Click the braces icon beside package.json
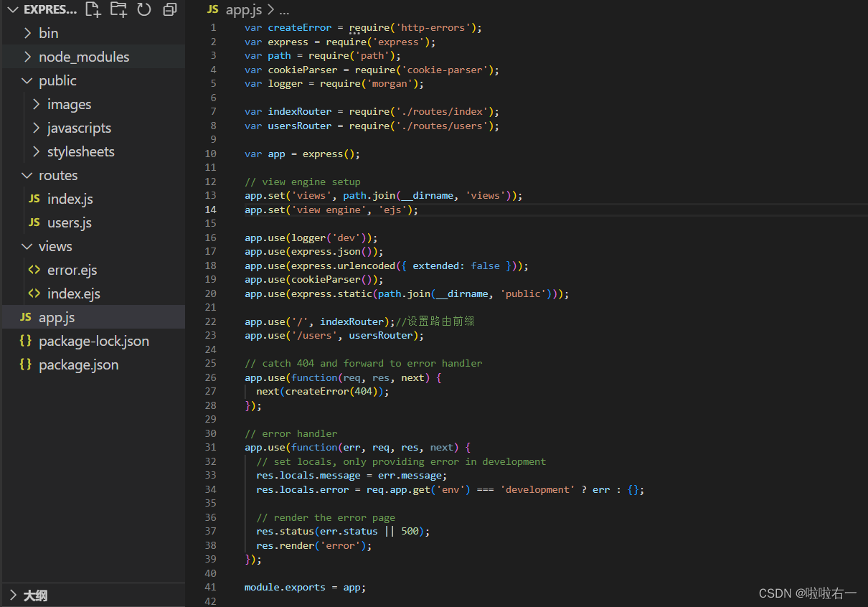 coord(25,364)
